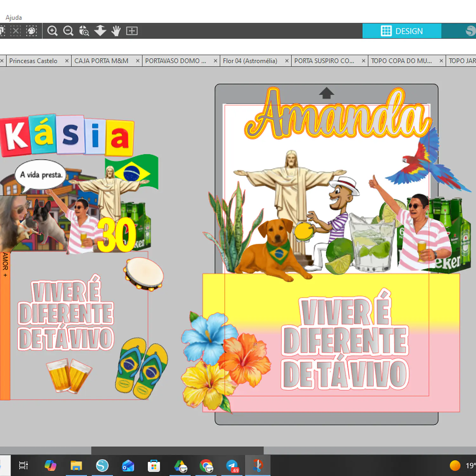Click the Zoom Out magnifier icon
476x476 pixels.
click(x=68, y=31)
